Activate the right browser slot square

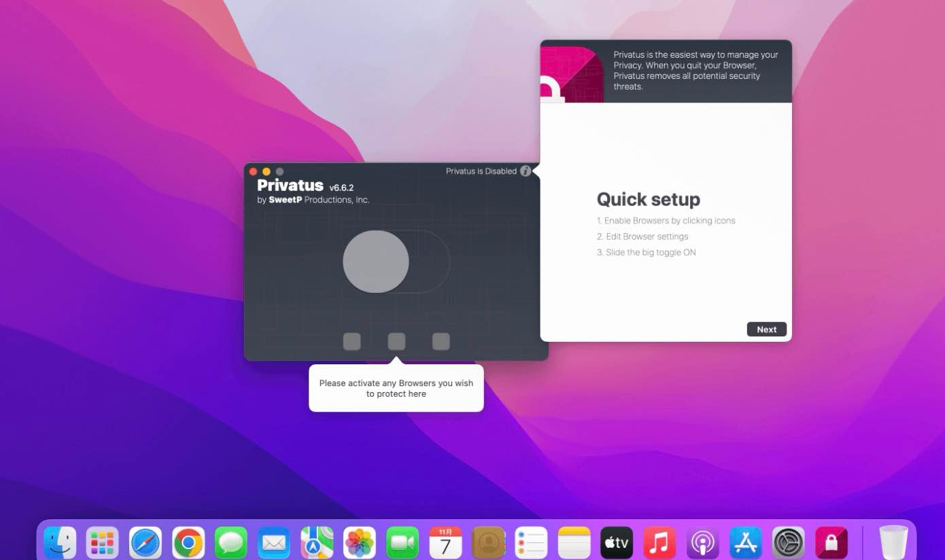(x=441, y=341)
